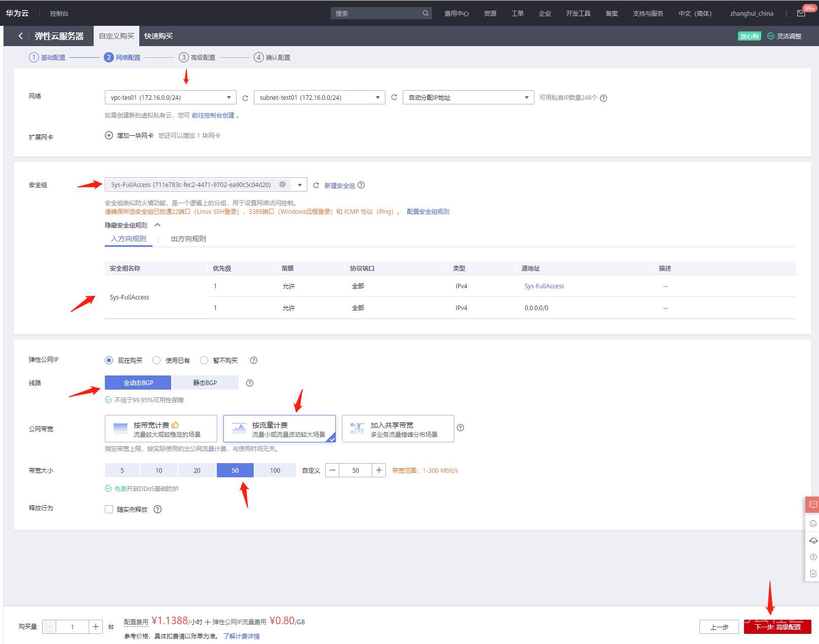Increase custom bandwidth with plus button
Viewport: 819px width, 644px height.
(379, 470)
